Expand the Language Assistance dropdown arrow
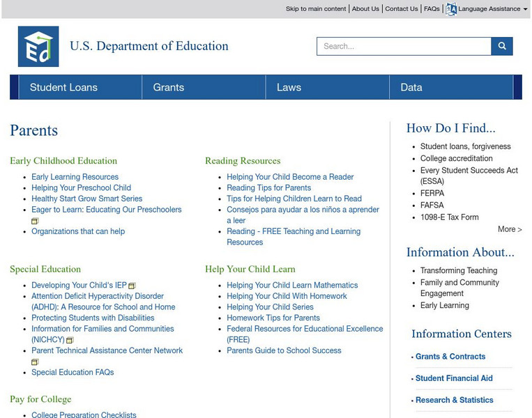Screen dimensions: 532x418 (x=525, y=9)
